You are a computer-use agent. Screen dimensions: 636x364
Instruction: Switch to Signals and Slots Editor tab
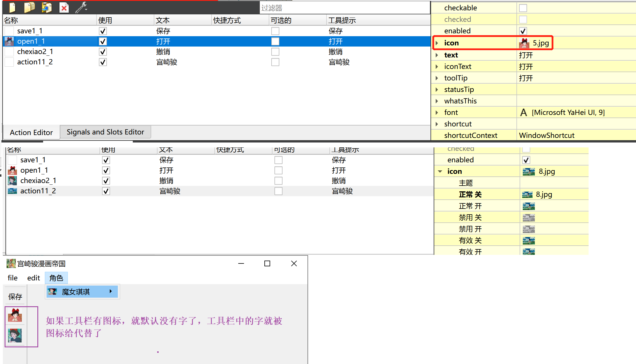105,132
